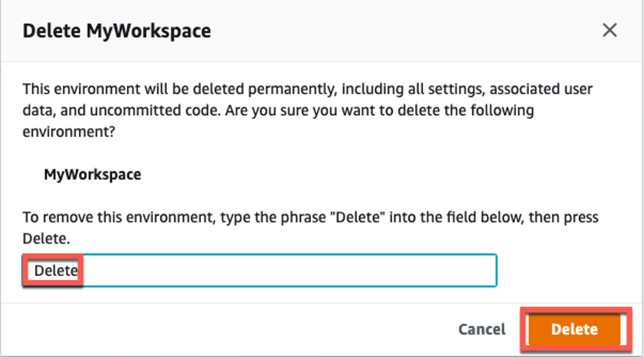
Task: Click the bold MyWorkspace environment name
Action: point(93,174)
